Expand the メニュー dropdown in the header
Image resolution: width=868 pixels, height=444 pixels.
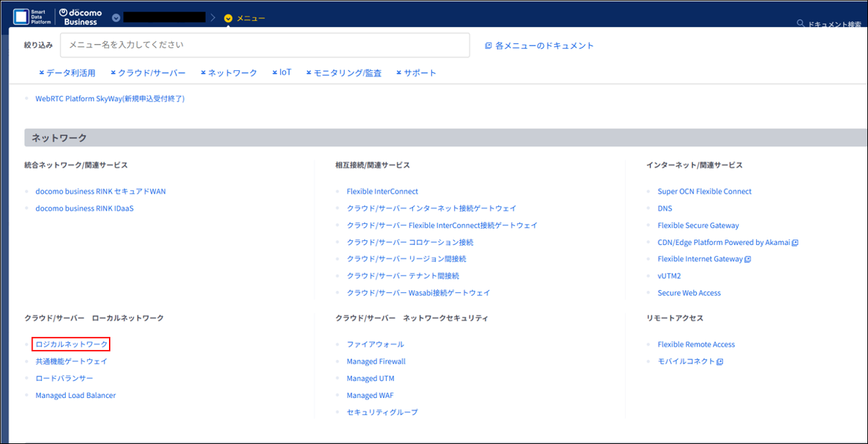(251, 18)
